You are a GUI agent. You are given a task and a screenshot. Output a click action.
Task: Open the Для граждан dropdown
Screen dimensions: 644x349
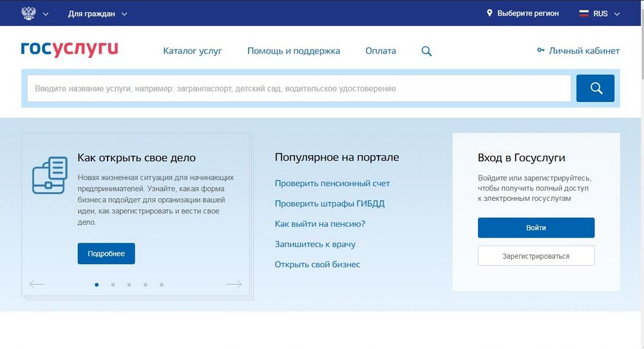tap(97, 14)
